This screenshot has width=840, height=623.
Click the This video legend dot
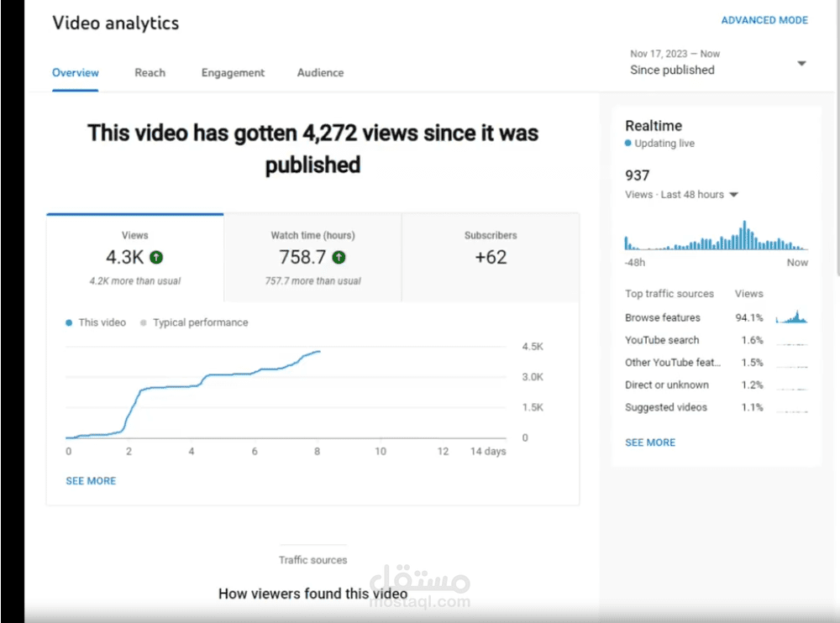point(69,322)
